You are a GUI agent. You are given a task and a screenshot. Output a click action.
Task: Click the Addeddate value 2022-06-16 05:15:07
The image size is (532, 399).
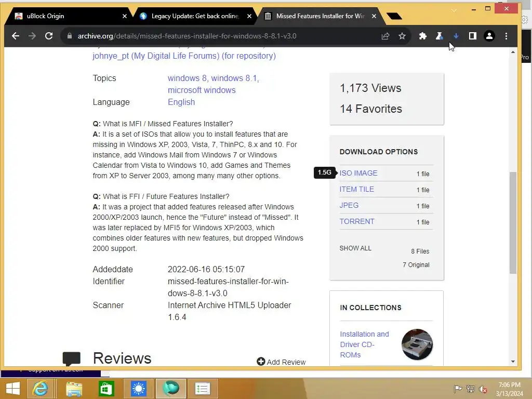pyautogui.click(x=206, y=270)
